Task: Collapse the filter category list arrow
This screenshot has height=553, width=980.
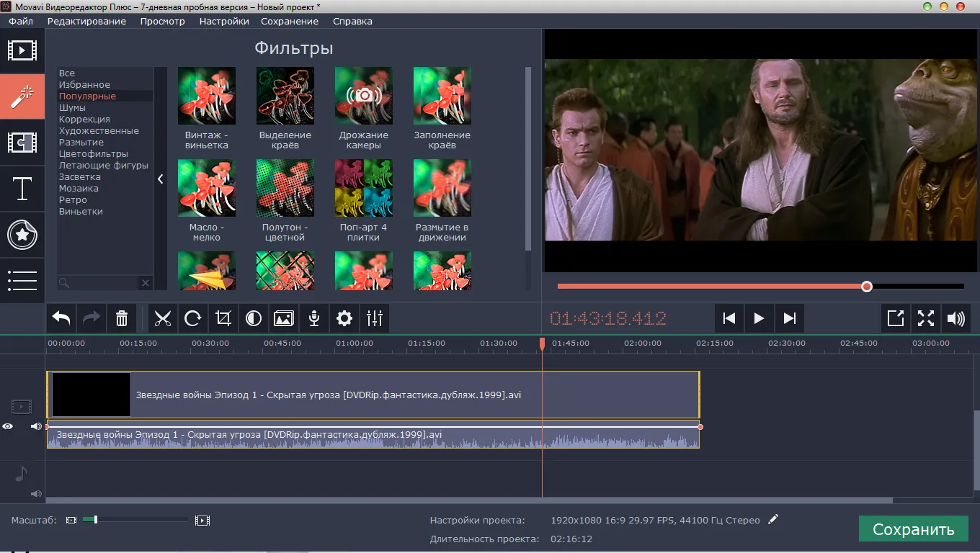Action: coord(161,179)
